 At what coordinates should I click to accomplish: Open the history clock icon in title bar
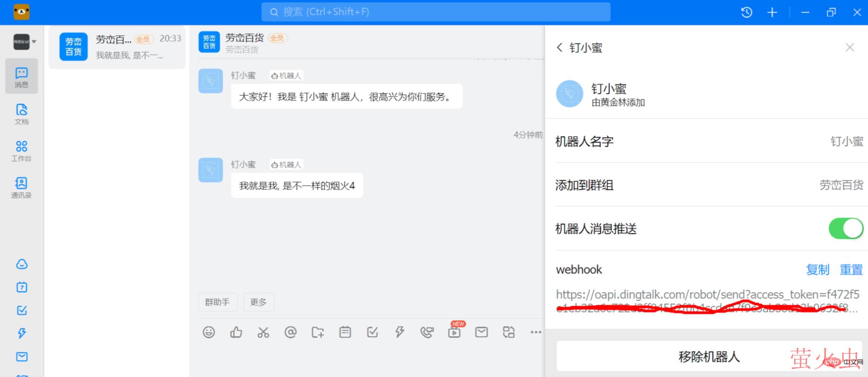747,12
